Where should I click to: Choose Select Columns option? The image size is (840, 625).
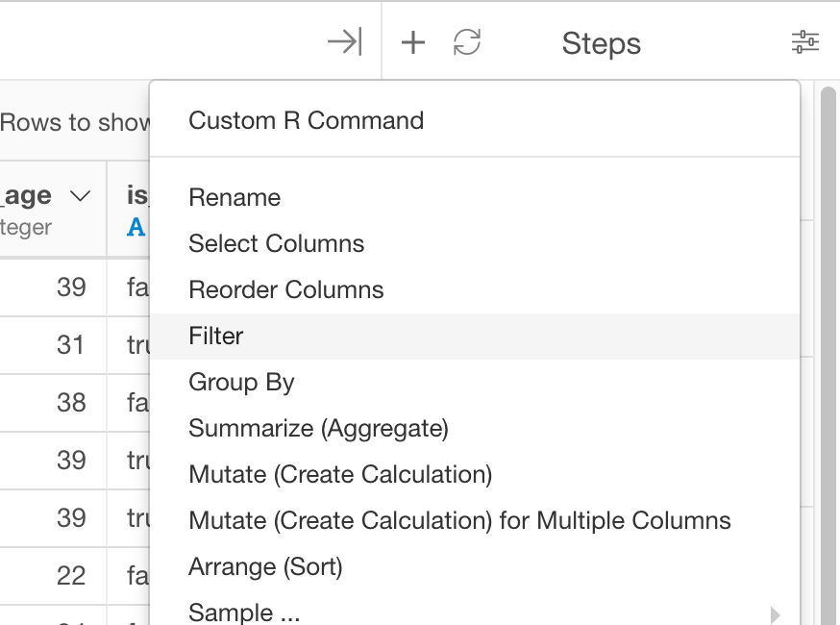tap(474, 243)
